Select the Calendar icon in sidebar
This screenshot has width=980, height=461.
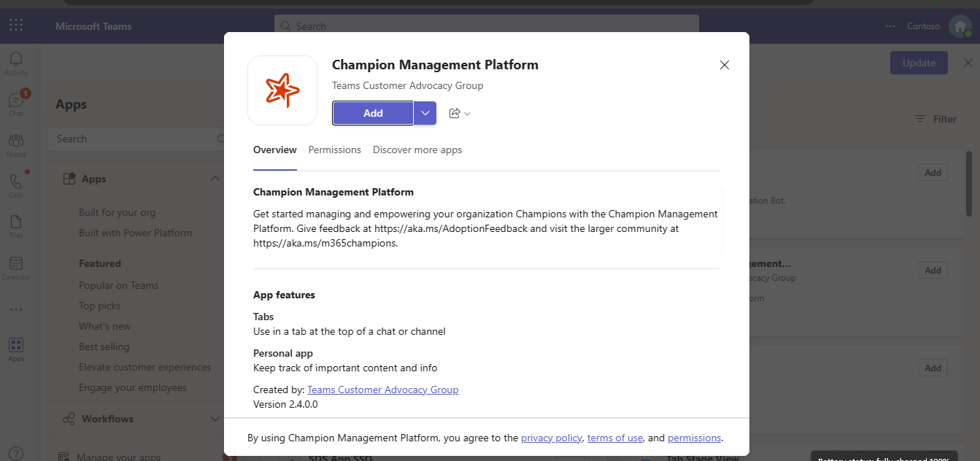click(x=15, y=263)
